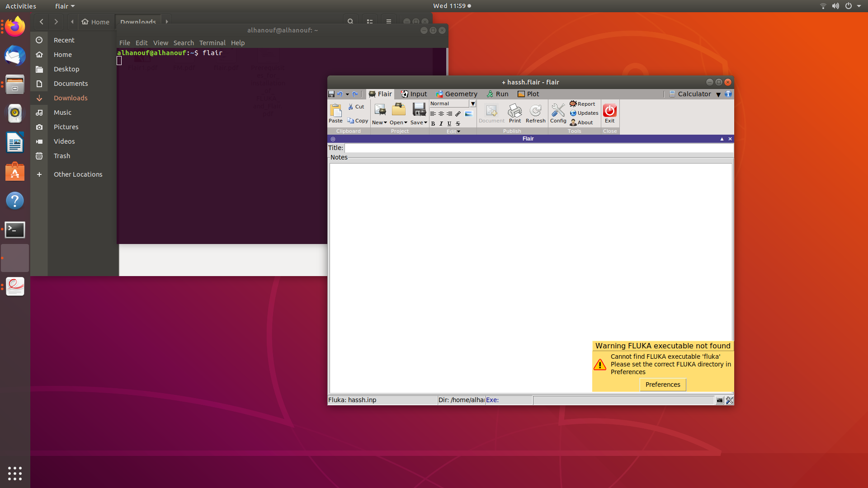The width and height of the screenshot is (868, 488).
Task: Open the Activities overview
Action: point(21,6)
